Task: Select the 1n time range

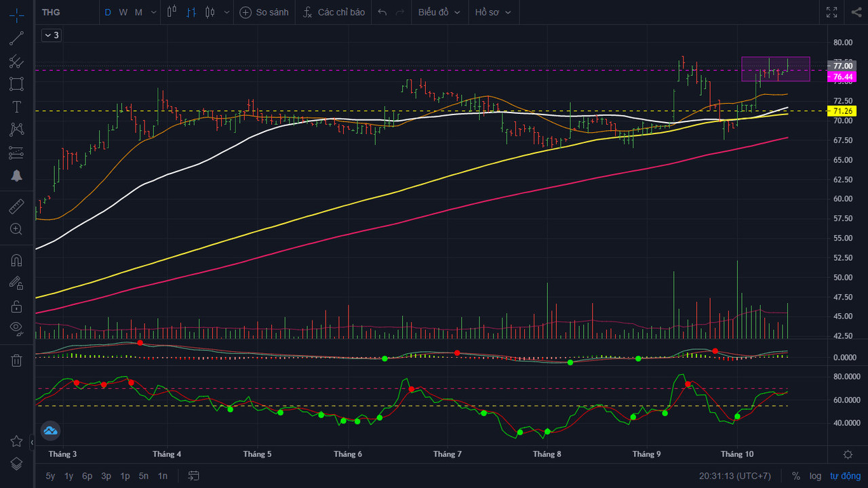Action: (x=162, y=476)
